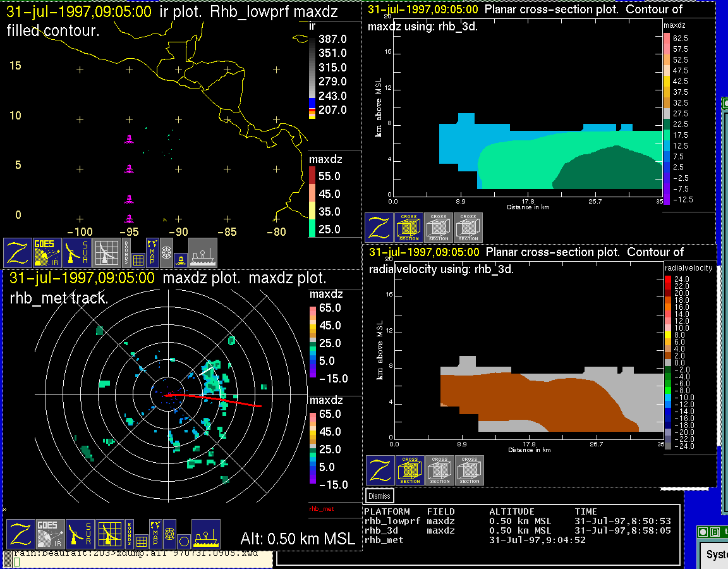Select the SUR radar icon in ir plot window
This screenshot has height=569, width=728.
point(78,252)
